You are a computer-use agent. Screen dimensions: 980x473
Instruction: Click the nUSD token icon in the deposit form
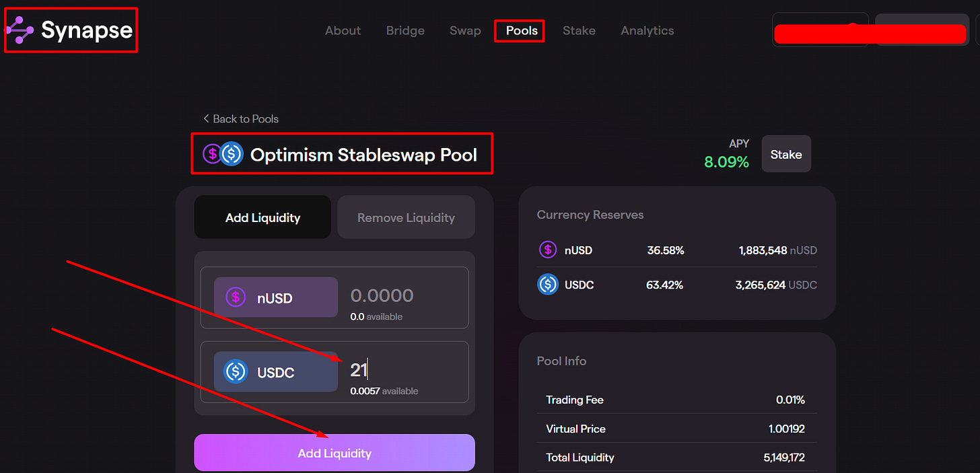click(x=236, y=296)
